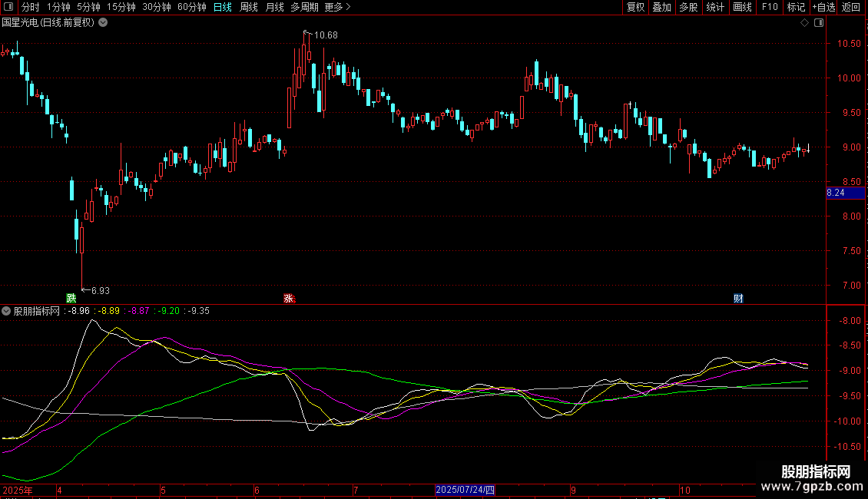Screen dimensions: 868x499
Task: Click the 标记 mark tool
Action: [796, 7]
